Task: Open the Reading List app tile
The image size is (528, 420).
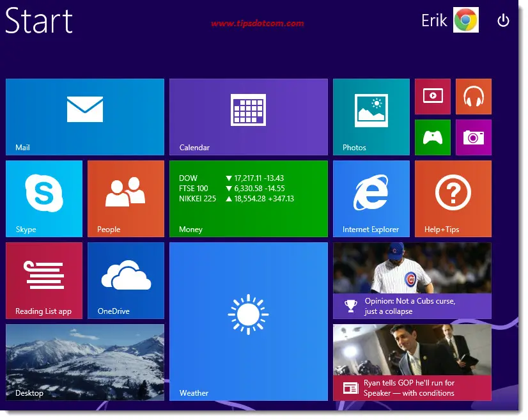Action: pyautogui.click(x=44, y=281)
